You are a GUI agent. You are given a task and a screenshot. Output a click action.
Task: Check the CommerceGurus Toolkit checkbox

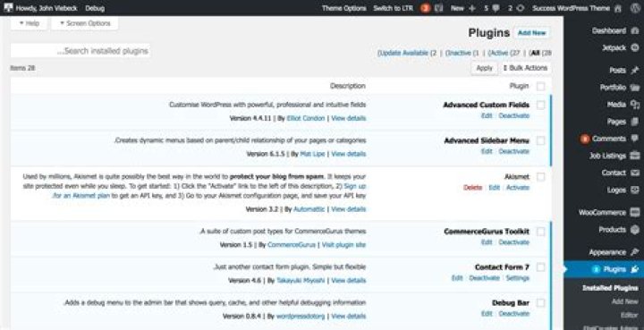[541, 232]
